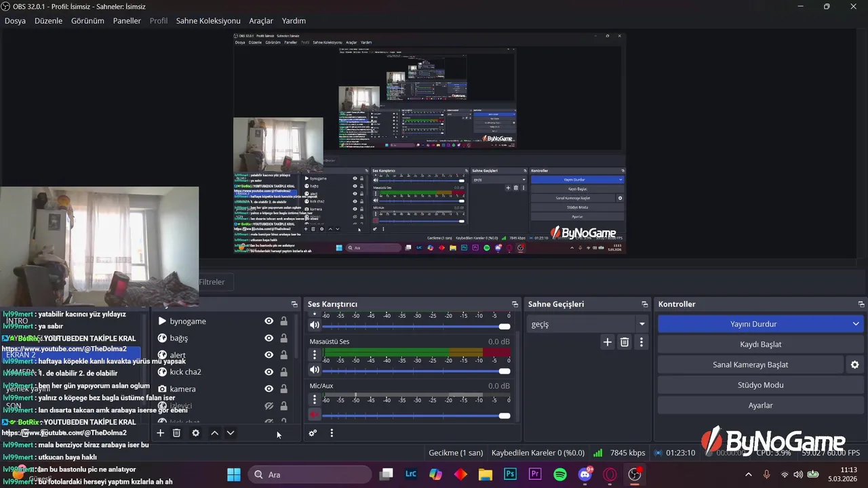This screenshot has height=488, width=868.
Task: Open Mic/Aux options three-dot button
Action: (315, 399)
